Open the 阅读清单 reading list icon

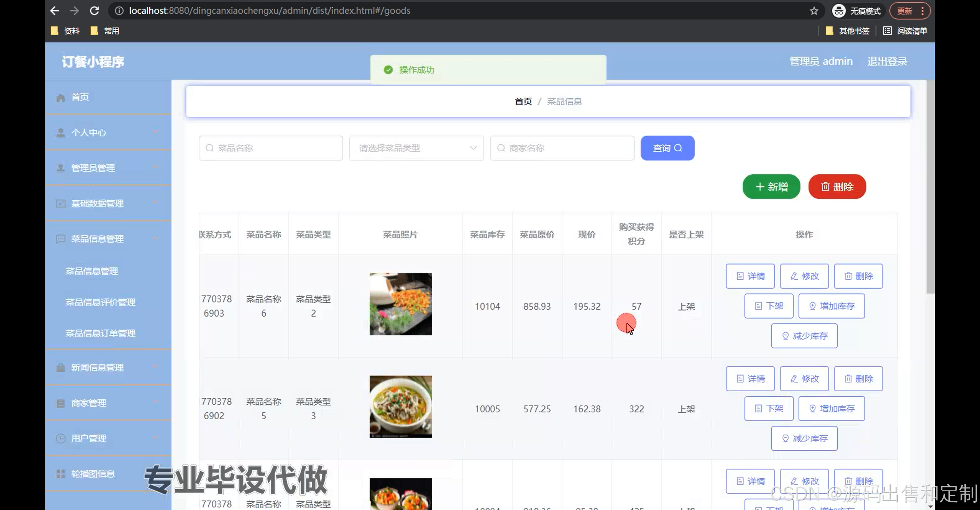[x=887, y=31]
